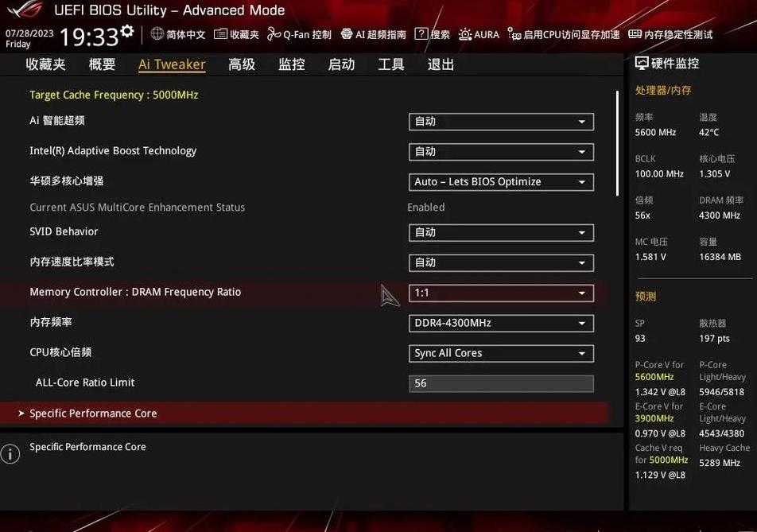Screen dimensions: 757x532
Task: Open the 退出 tab
Action: (441, 64)
